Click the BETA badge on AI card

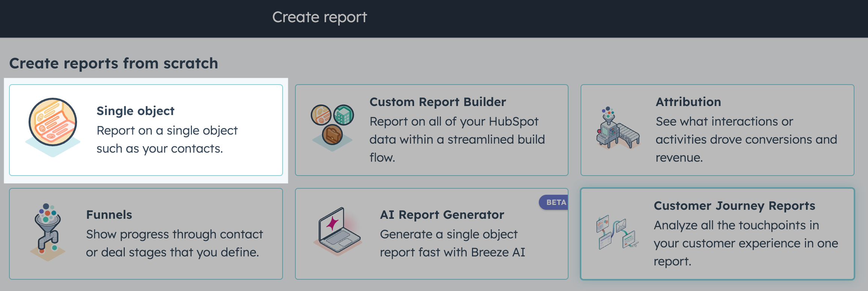pos(555,202)
